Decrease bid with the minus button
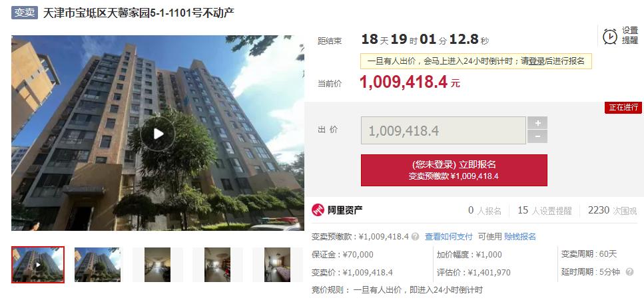Screen dimensions: 644x308 click(x=537, y=136)
